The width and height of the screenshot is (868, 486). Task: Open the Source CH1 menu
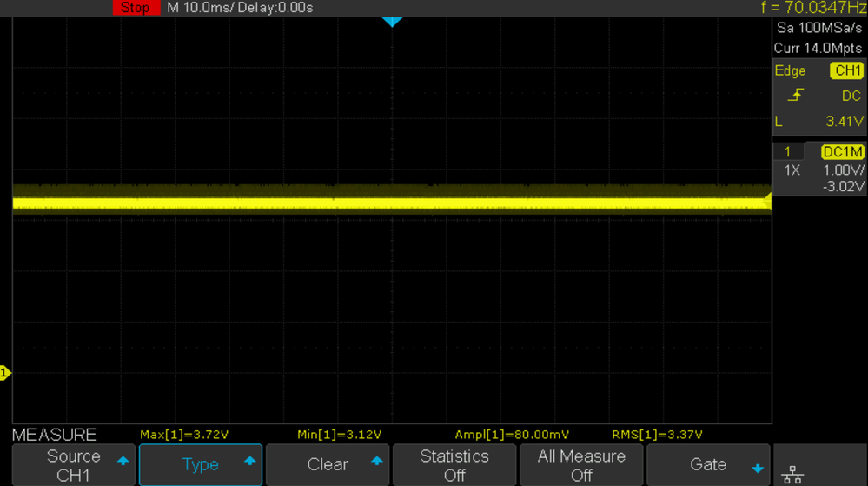[x=74, y=465]
